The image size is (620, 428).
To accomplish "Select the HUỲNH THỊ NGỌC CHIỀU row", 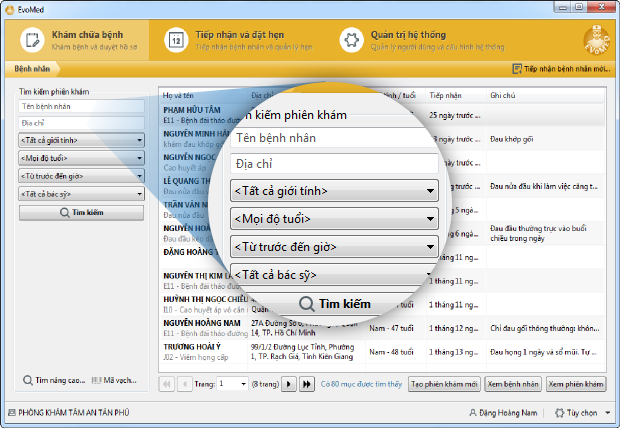I will tap(382, 305).
